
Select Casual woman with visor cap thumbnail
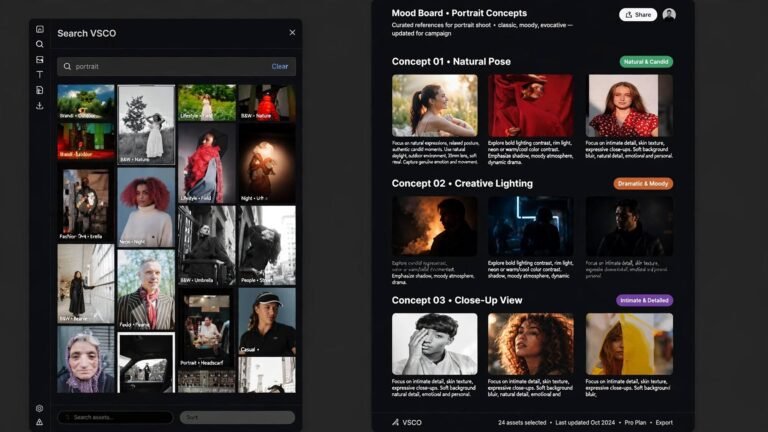coord(267,321)
